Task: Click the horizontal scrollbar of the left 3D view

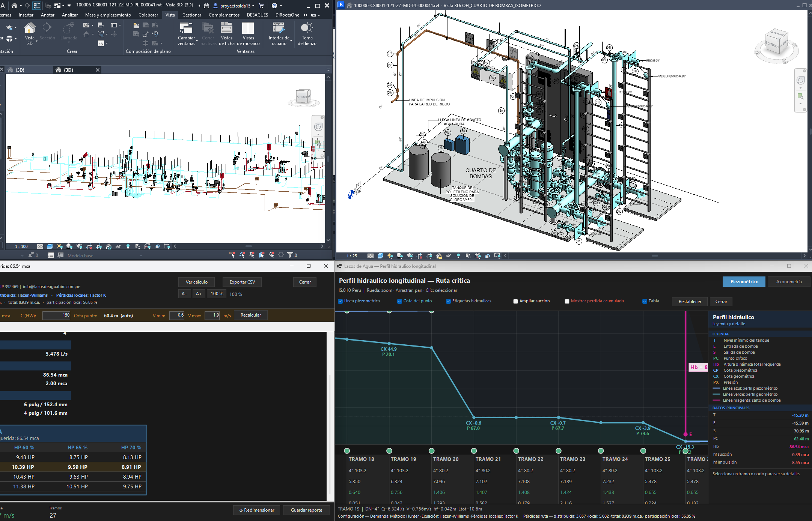Action: [249, 246]
